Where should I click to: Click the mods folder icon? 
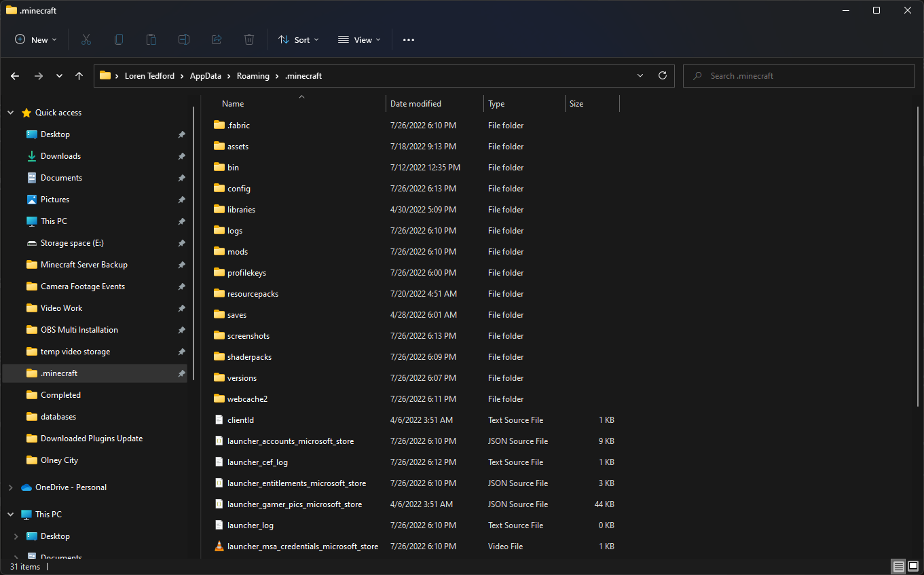[219, 251]
